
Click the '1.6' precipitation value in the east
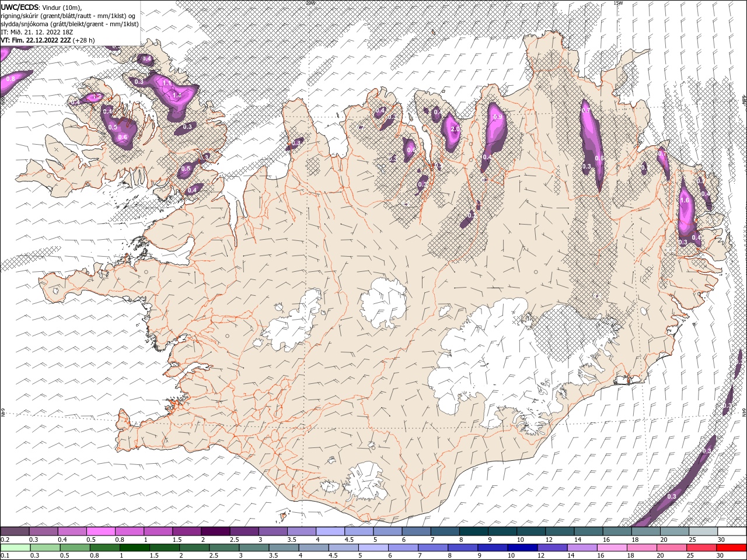[x=685, y=200]
